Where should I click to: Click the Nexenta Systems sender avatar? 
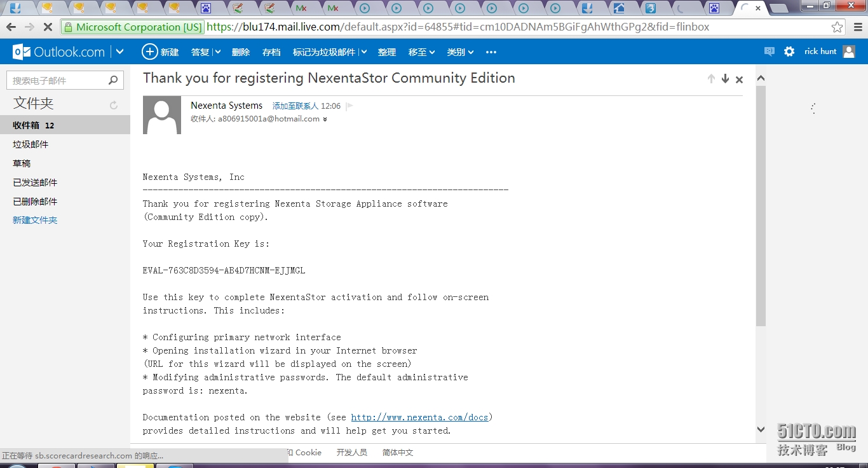(162, 115)
